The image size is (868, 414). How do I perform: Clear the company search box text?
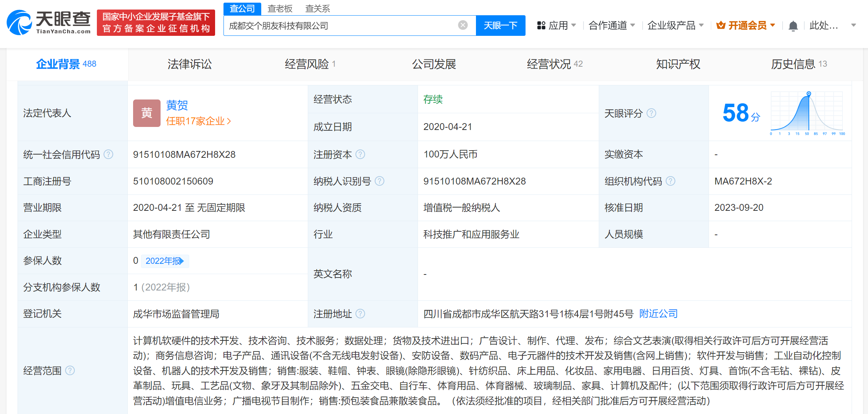(463, 25)
